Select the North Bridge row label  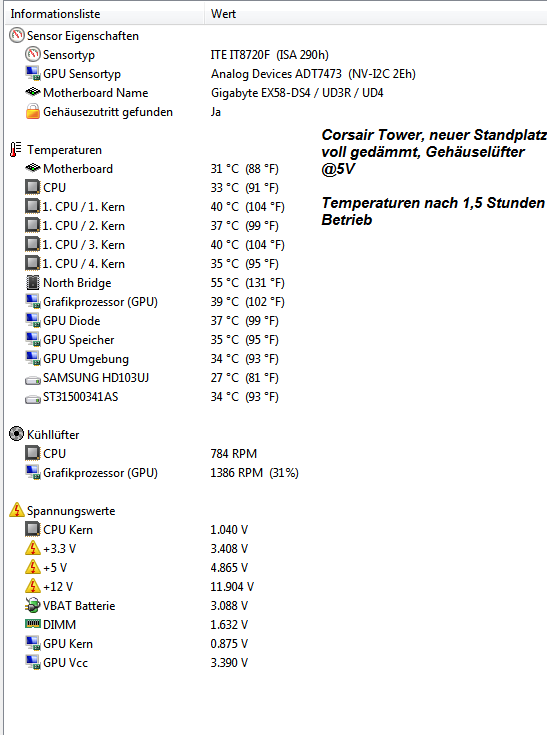77,283
